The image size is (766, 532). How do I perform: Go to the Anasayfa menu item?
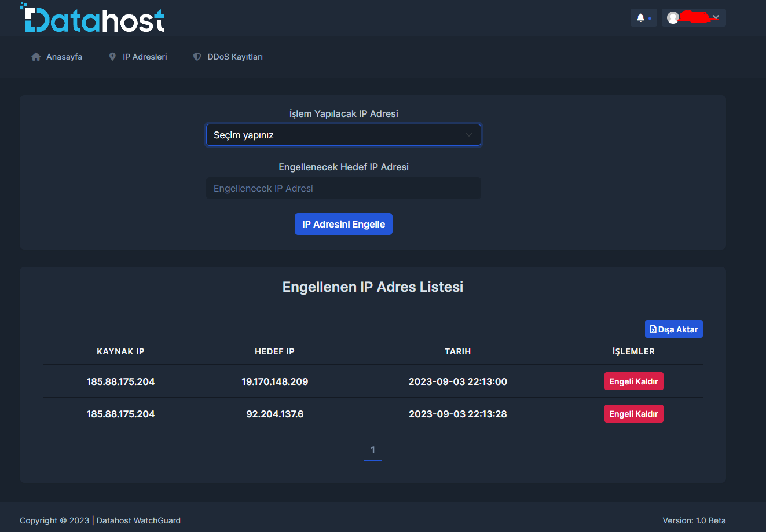pos(57,57)
